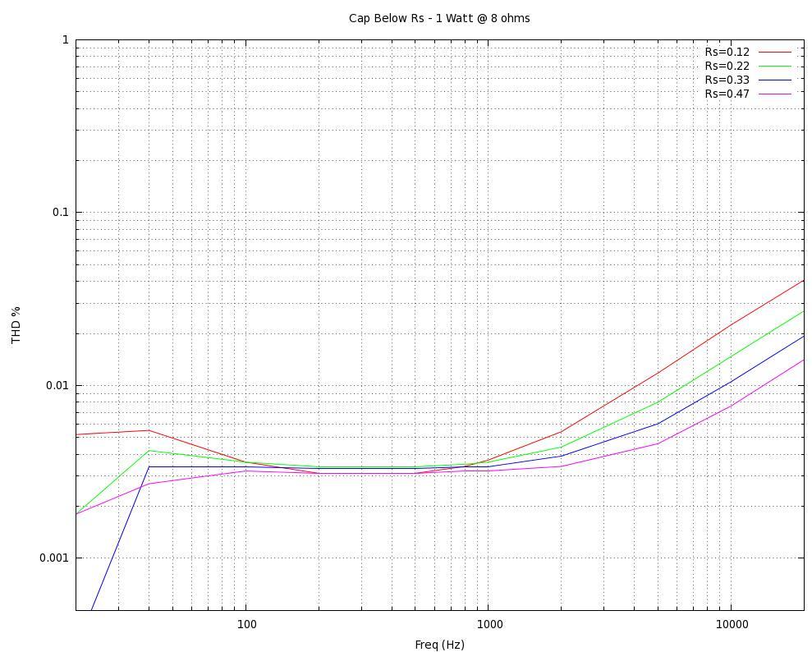Select the 'Rs=0.33' legend label
The height and width of the screenshot is (652, 812).
point(727,80)
